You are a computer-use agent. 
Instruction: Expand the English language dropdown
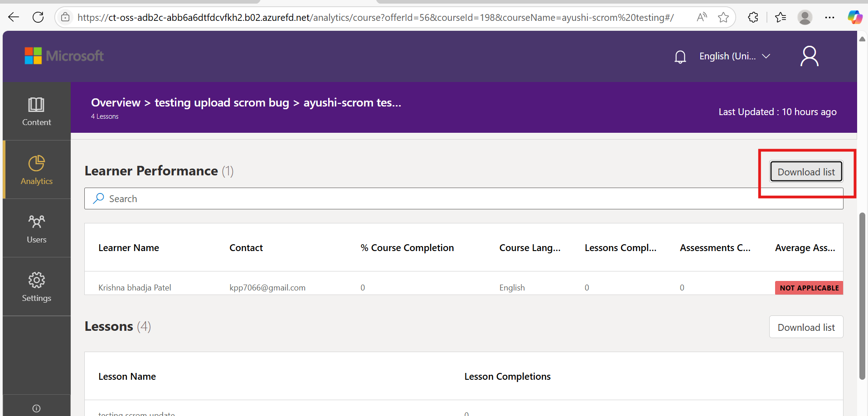click(734, 56)
